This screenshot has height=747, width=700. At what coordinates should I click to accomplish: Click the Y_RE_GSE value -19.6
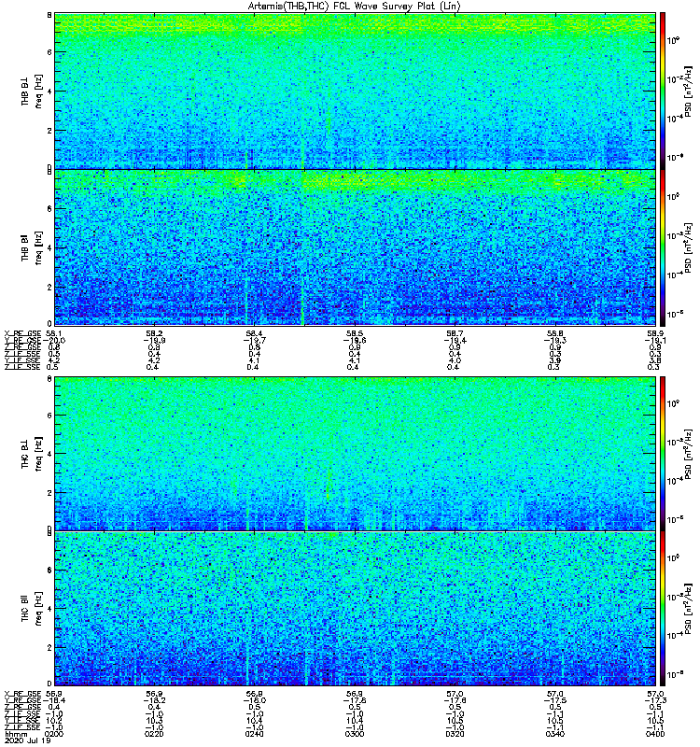(x=355, y=341)
